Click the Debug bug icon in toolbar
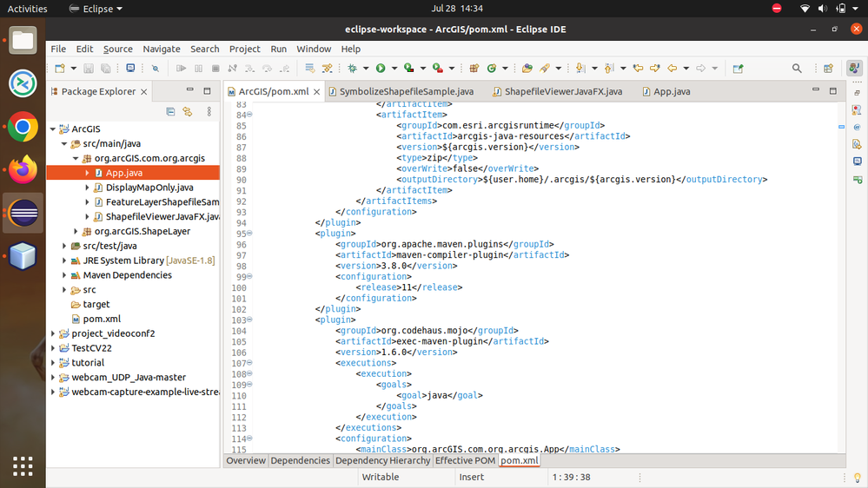The height and width of the screenshot is (488, 868). [x=353, y=69]
